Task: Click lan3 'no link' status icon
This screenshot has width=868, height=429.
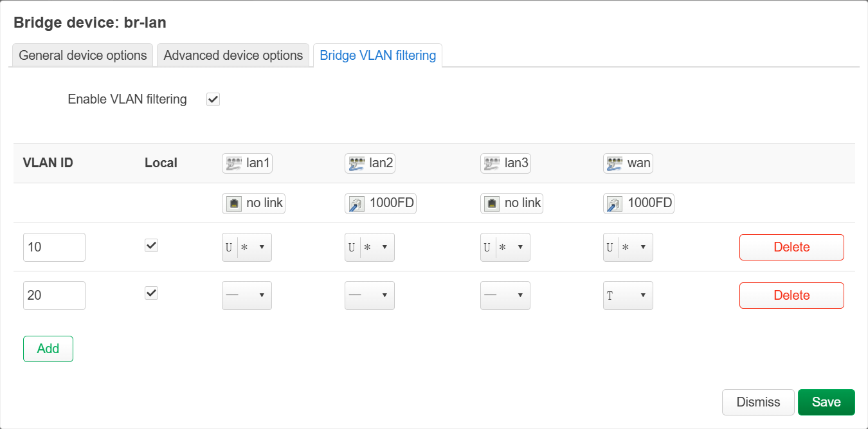Action: (x=512, y=203)
